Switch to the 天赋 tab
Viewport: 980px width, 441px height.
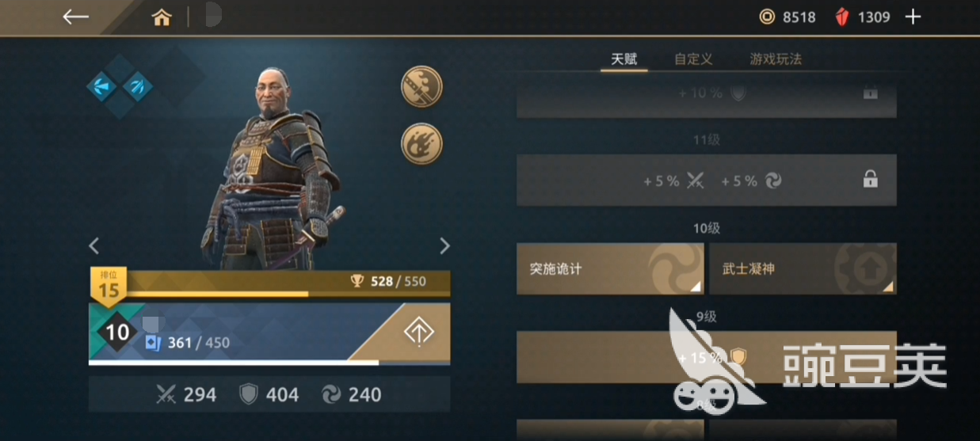pos(624,59)
